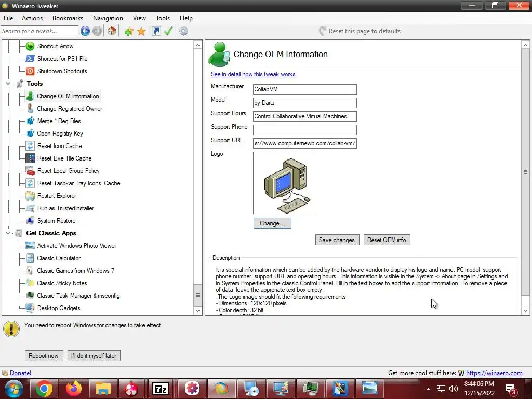Click tree panel scroll up arrow

point(198,45)
